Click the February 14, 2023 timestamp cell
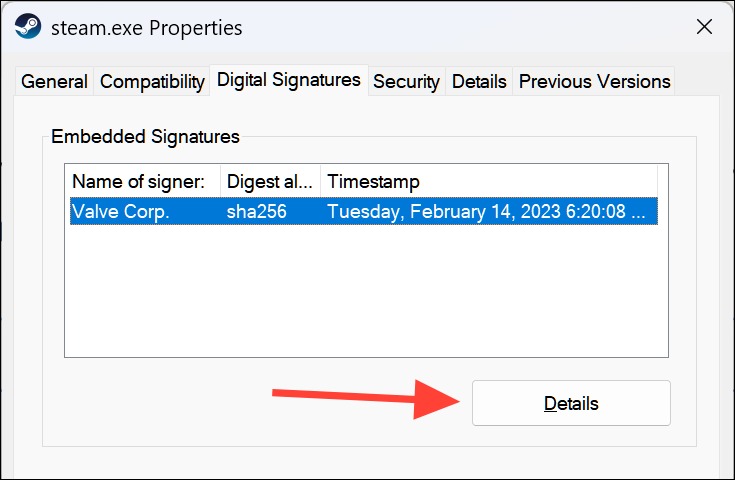735x480 pixels. pyautogui.click(x=486, y=211)
